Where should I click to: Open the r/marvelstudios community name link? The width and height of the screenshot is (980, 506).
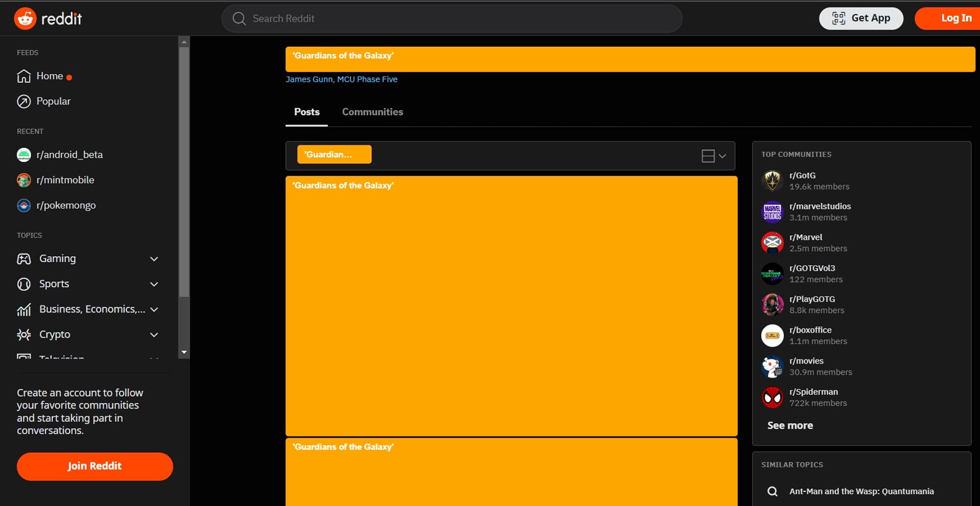[x=820, y=206]
